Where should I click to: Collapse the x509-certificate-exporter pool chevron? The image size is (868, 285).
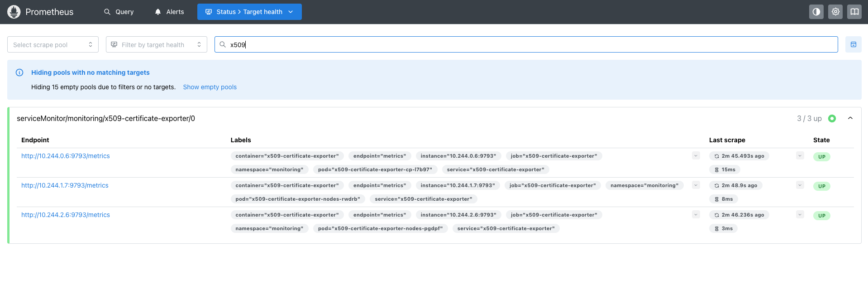click(x=850, y=118)
